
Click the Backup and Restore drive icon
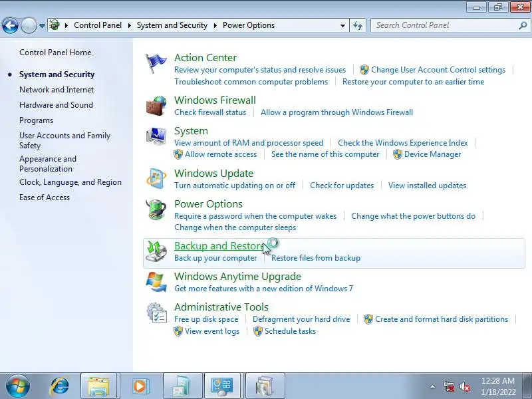(x=156, y=251)
